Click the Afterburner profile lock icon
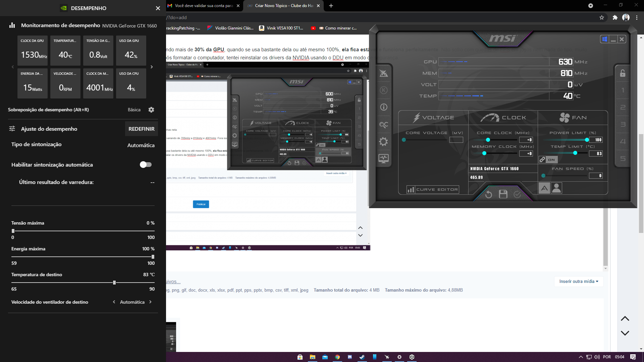This screenshot has width=644, height=362. pyautogui.click(x=623, y=73)
